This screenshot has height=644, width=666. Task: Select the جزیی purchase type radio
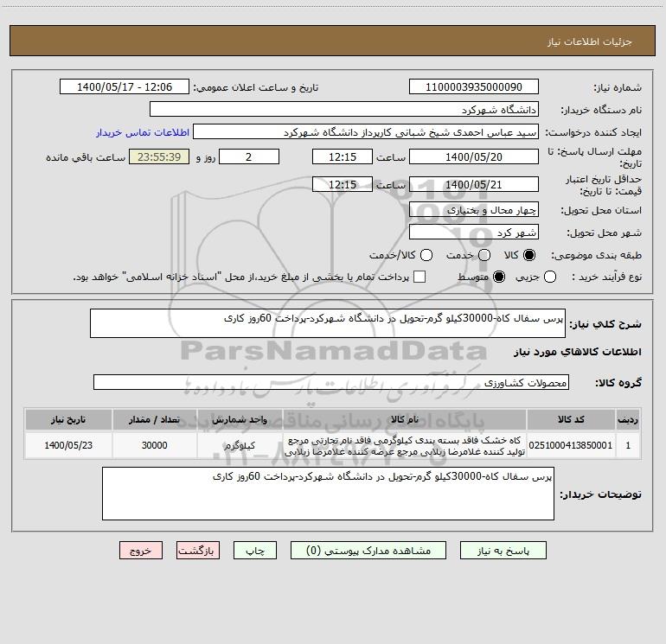[550, 277]
